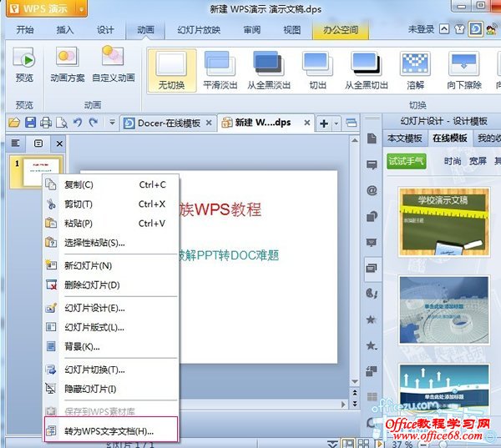The image size is (501, 448).
Task: Click the Preview (预览) play icon
Action: pyautogui.click(x=24, y=58)
